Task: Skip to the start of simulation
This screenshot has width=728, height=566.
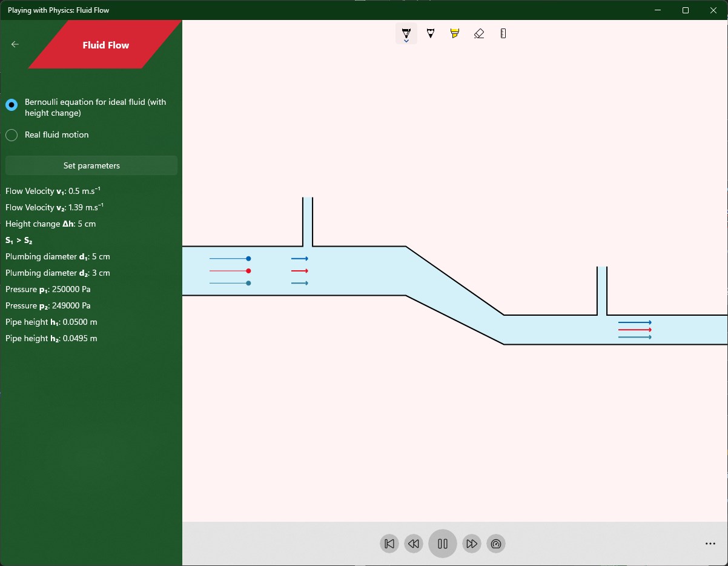Action: [x=389, y=544]
